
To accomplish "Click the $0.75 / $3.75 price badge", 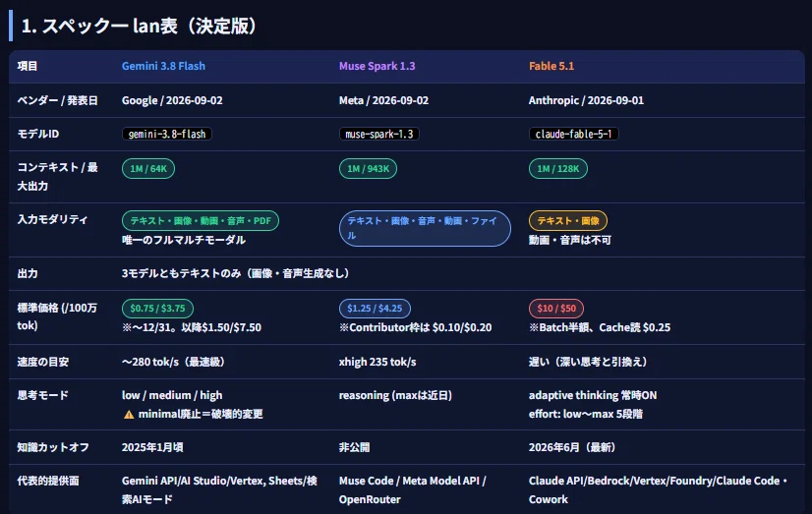I will [x=157, y=309].
